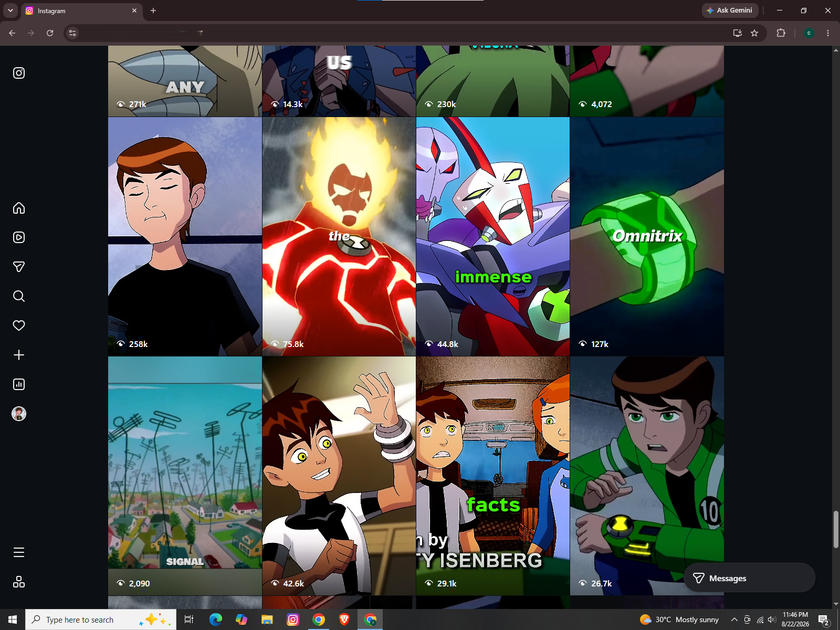Open the reel with 230k views
The height and width of the screenshot is (630, 840).
[x=493, y=81]
